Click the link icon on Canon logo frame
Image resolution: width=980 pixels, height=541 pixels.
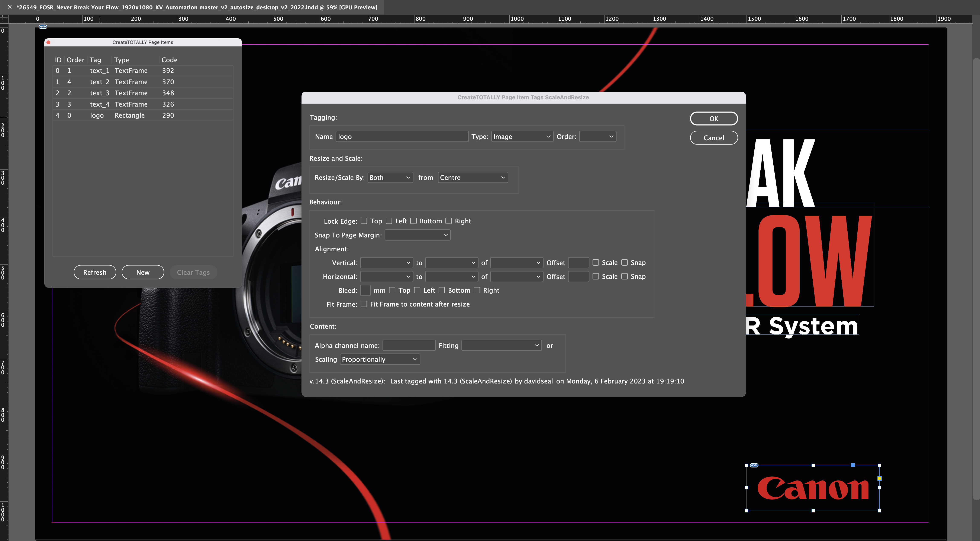[x=754, y=465]
